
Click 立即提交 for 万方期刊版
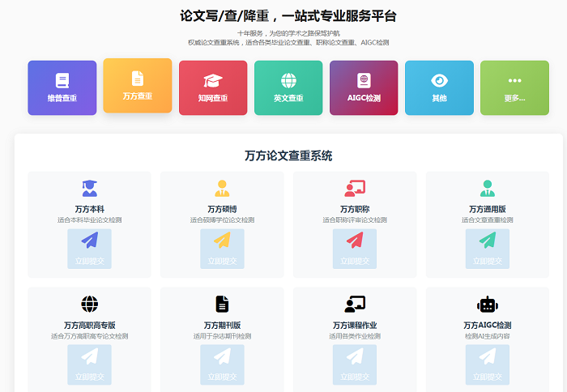point(223,364)
